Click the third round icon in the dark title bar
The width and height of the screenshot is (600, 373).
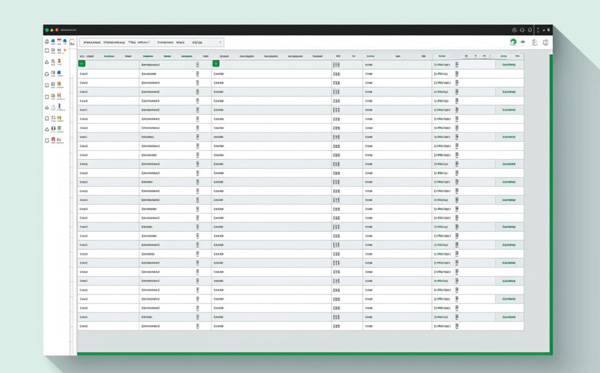[530, 30]
